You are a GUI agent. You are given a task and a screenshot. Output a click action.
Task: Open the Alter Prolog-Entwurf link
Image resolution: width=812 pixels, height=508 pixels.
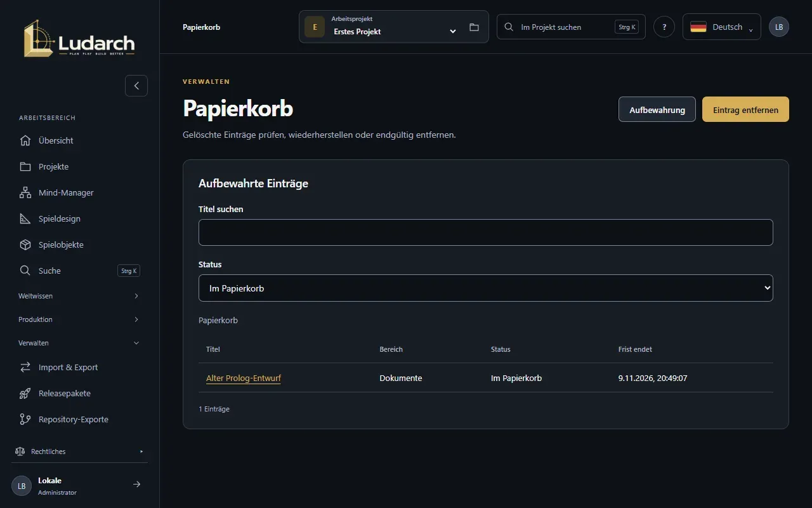(244, 378)
